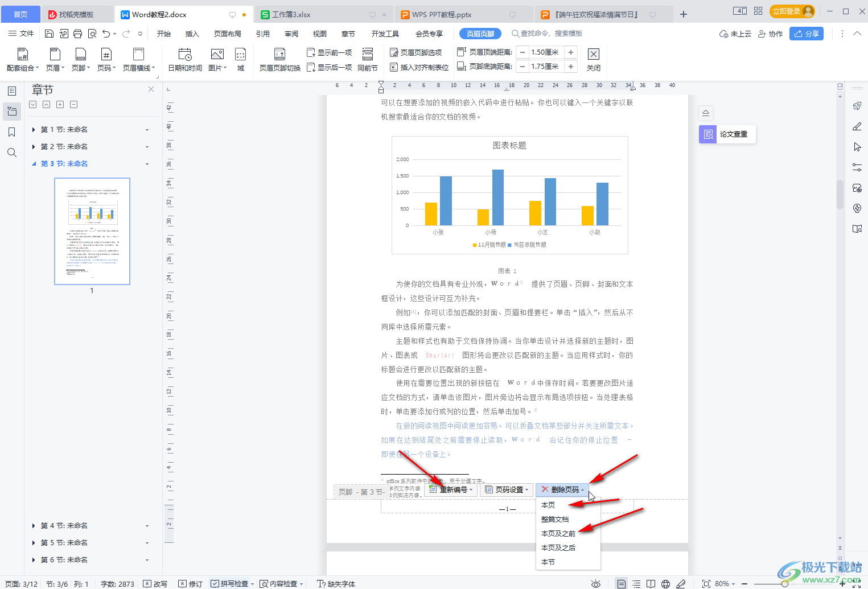Screen dimensions: 868x589
Task: Decrease 页脚底端距离 with minus button
Action: (522, 67)
